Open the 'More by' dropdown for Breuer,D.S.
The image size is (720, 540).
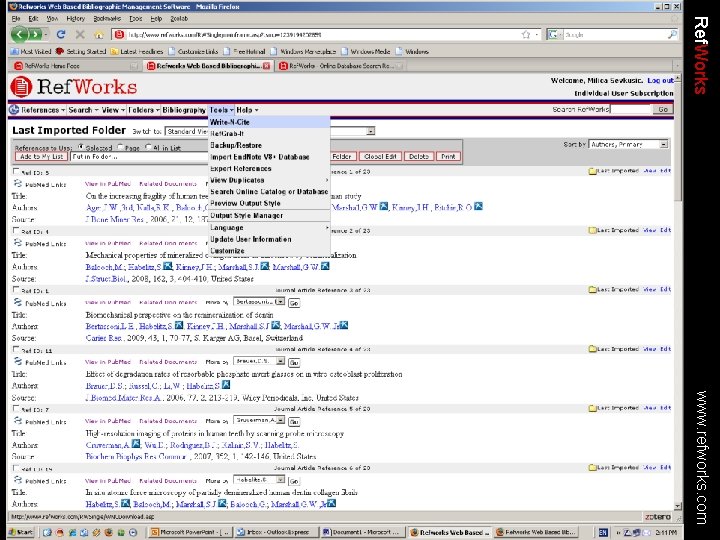(259, 361)
